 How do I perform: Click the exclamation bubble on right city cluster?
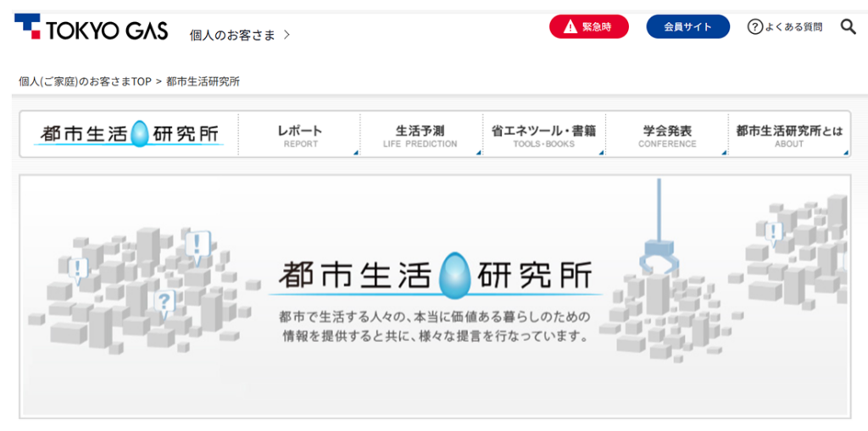(x=772, y=232)
